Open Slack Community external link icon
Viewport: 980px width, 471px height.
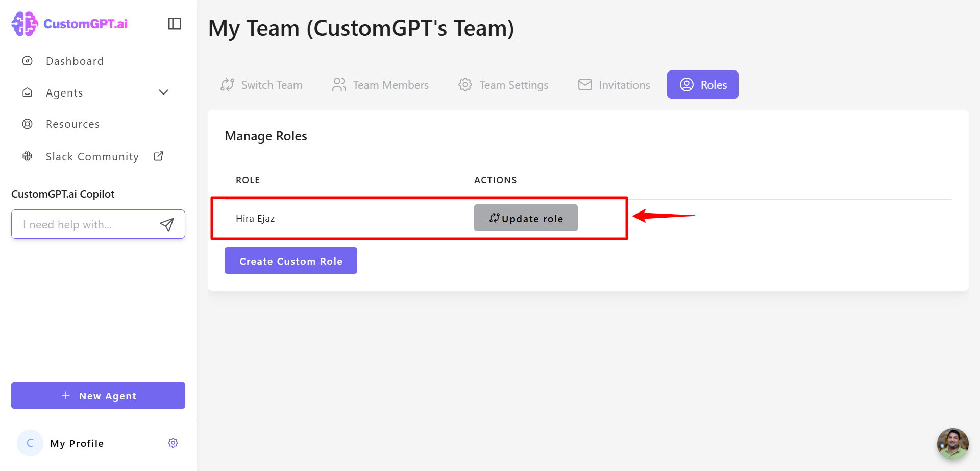[x=159, y=156]
